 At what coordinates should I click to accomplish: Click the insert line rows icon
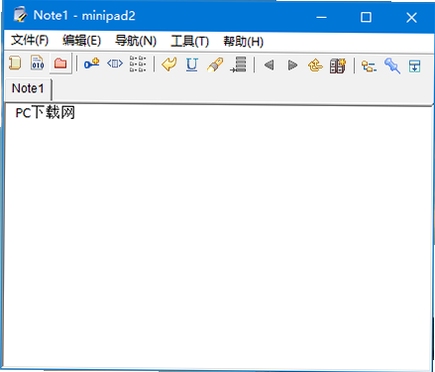(238, 65)
